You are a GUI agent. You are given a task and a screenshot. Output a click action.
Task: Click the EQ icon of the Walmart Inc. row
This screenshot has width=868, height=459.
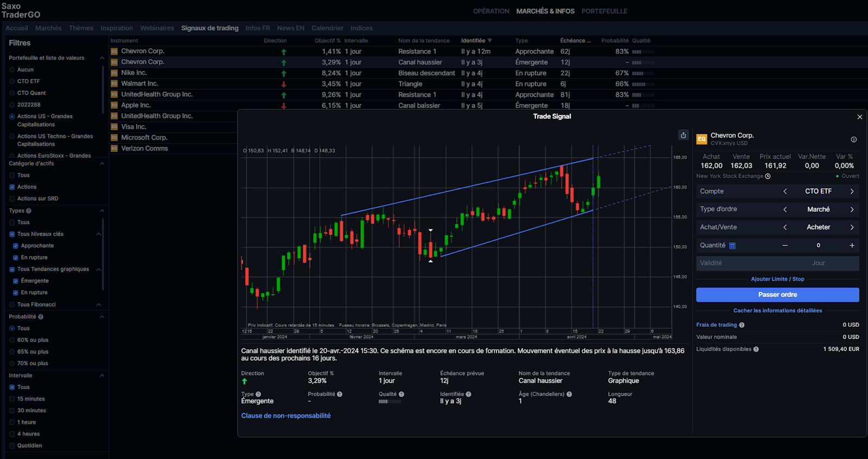click(114, 84)
